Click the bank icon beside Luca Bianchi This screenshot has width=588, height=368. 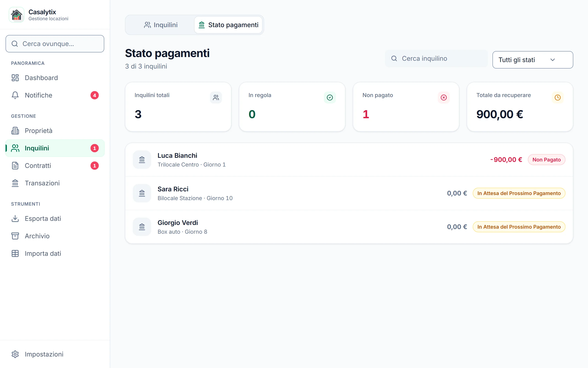point(142,160)
